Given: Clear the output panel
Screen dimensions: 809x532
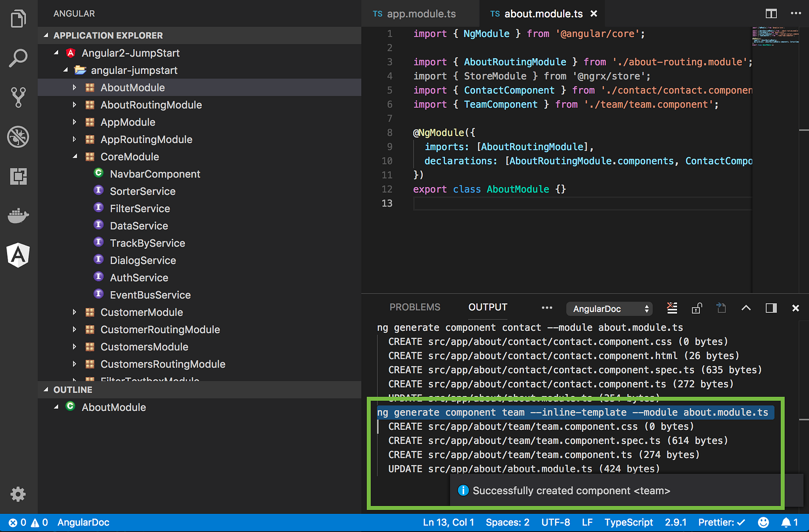Looking at the screenshot, I should pyautogui.click(x=672, y=308).
